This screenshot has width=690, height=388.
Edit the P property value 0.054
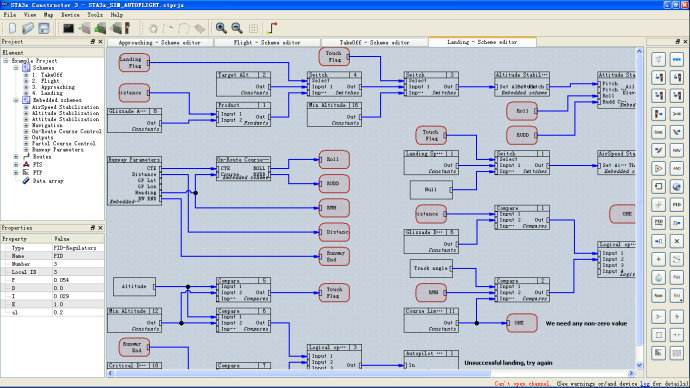78,280
